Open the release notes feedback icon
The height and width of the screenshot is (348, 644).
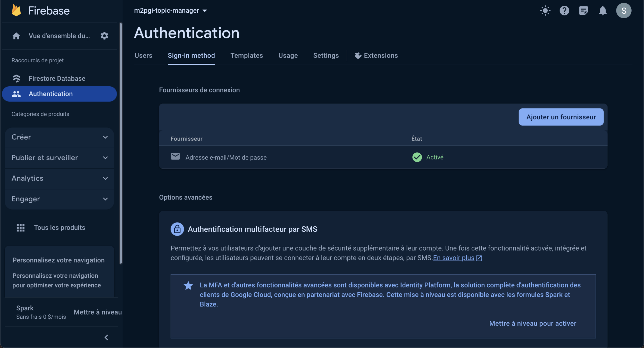click(583, 11)
